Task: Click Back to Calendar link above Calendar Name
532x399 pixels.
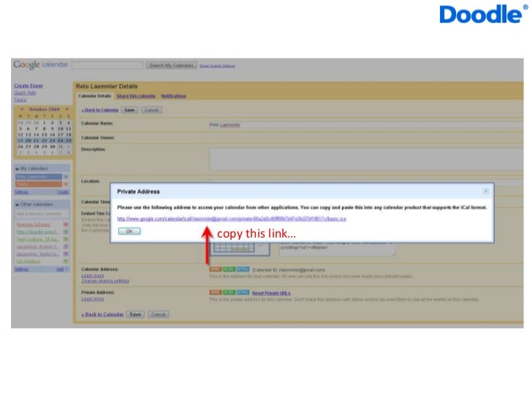Action: (100, 110)
